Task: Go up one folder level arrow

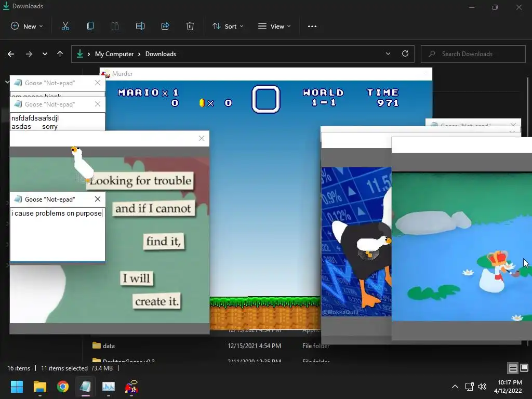Action: [x=60, y=54]
